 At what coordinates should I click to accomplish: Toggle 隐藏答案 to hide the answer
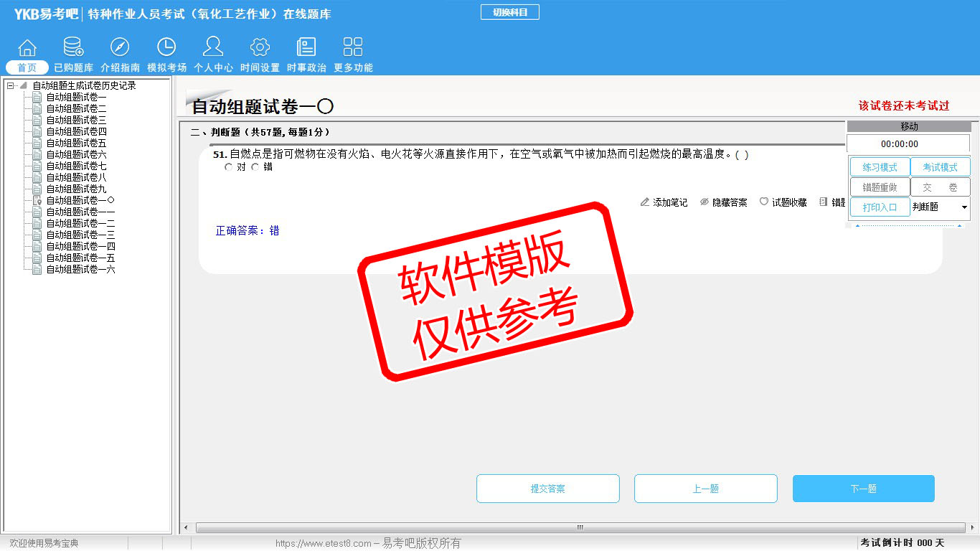point(723,203)
